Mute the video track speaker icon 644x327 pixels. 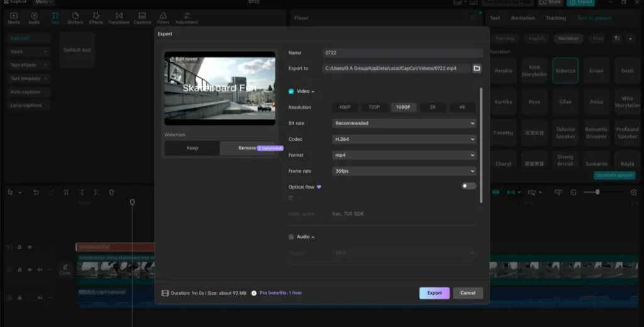[40, 270]
